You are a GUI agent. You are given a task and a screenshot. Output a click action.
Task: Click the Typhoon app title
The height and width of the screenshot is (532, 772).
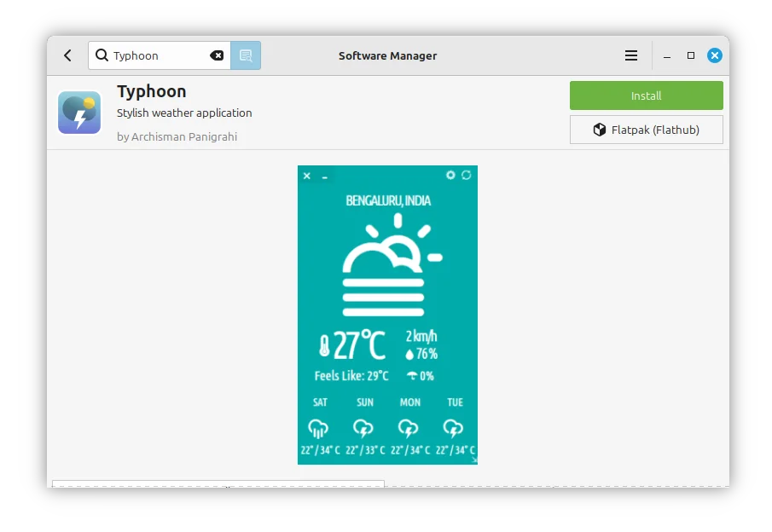click(x=152, y=91)
